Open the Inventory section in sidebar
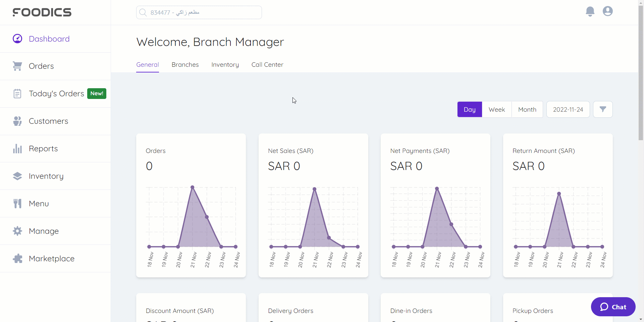 46,176
